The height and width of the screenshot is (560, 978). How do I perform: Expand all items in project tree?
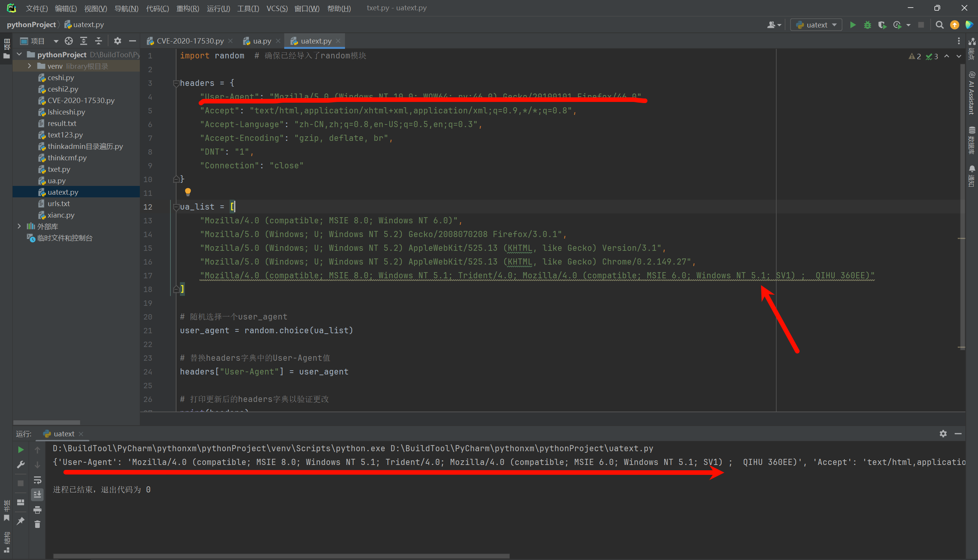point(84,41)
